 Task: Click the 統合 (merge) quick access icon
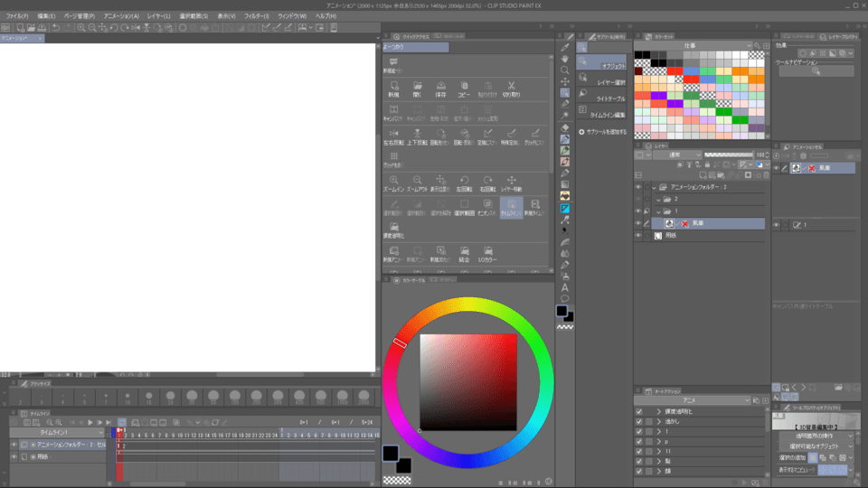tap(464, 254)
